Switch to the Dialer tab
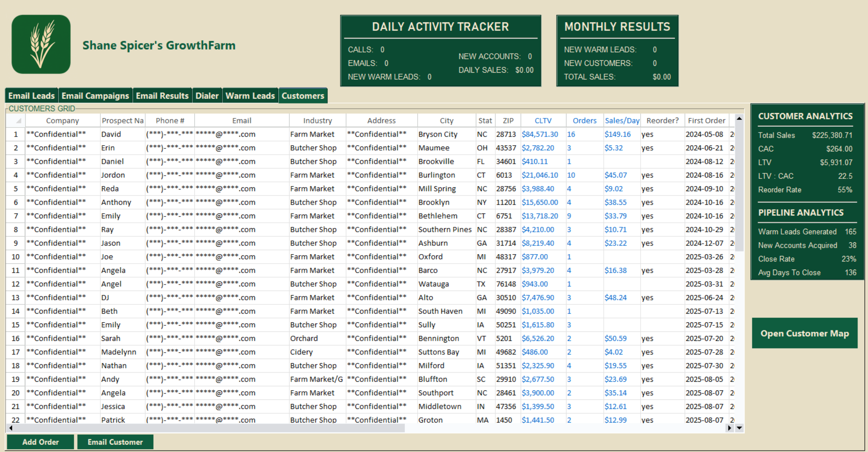868x452 pixels. point(207,95)
